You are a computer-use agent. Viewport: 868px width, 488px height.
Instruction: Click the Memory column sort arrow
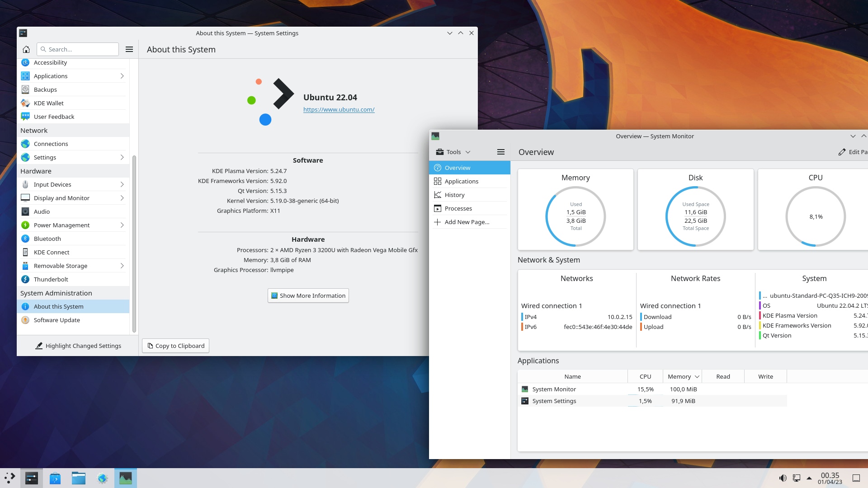[697, 376]
